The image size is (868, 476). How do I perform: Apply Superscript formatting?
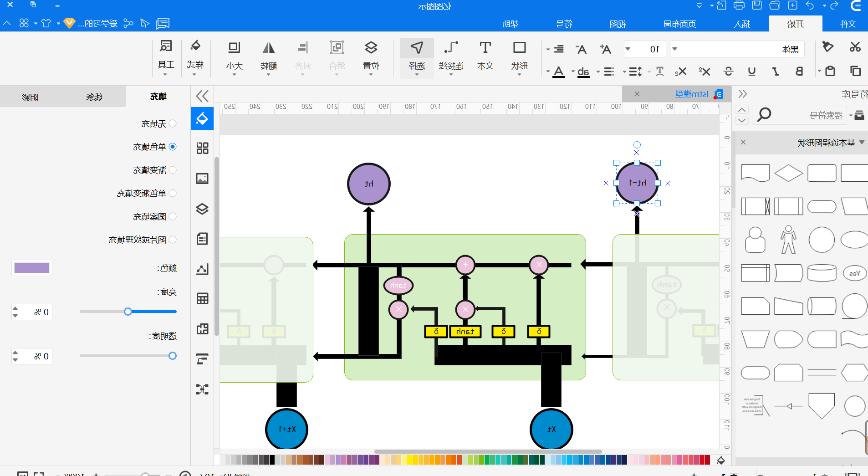tap(704, 71)
